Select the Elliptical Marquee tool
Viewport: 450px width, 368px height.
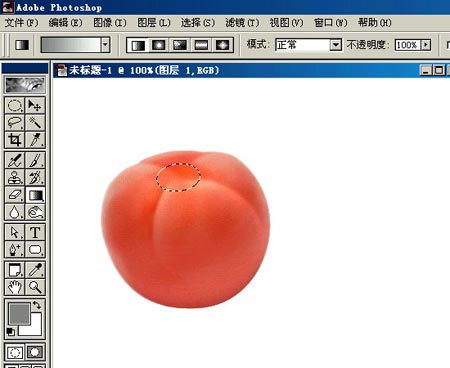[x=14, y=106]
